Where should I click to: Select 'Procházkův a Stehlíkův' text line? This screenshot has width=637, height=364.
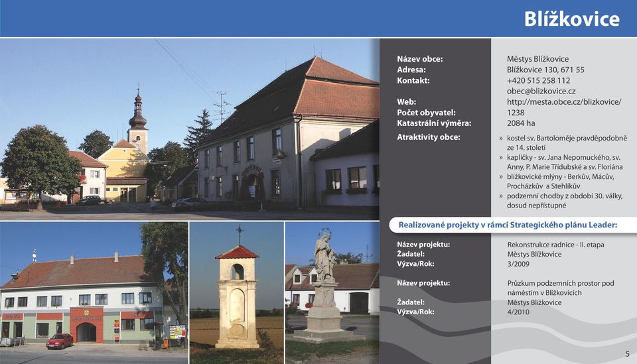(x=543, y=186)
